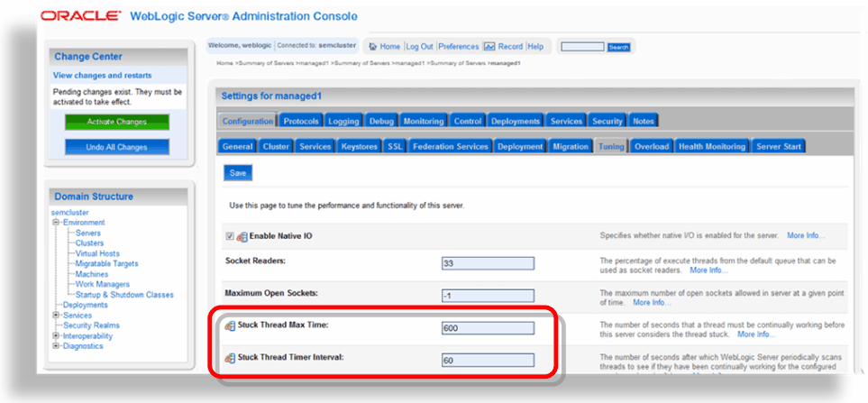868x403 pixels.
Task: Open the SSL sub-tab
Action: pos(396,147)
